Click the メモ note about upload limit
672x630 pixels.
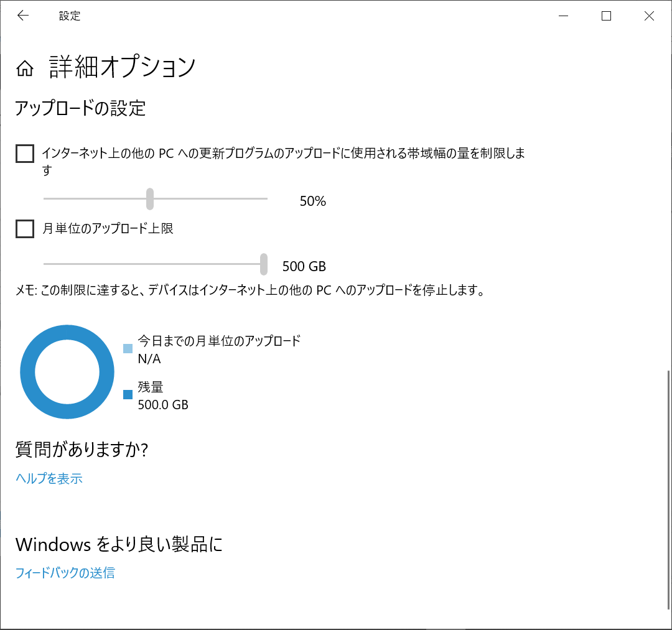pos(250,290)
